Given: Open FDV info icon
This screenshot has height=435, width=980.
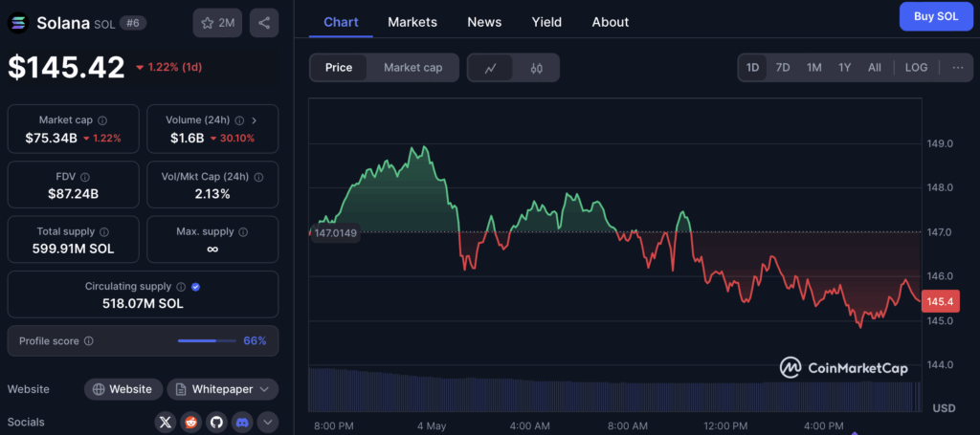Looking at the screenshot, I should pos(85,177).
